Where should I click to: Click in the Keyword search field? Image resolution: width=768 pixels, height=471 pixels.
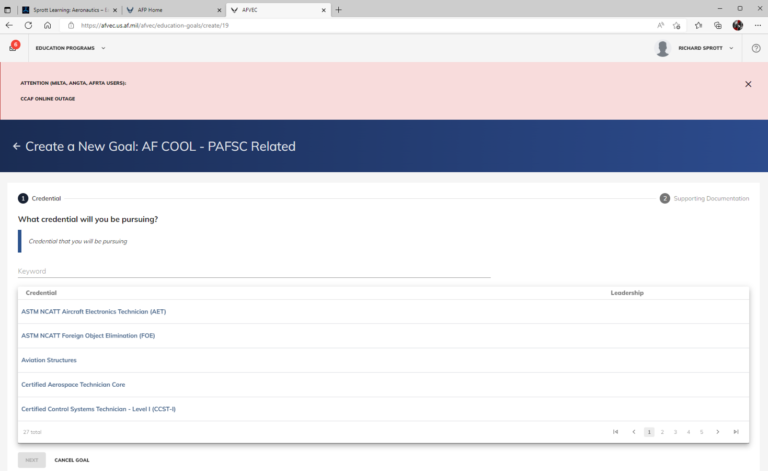tap(254, 271)
